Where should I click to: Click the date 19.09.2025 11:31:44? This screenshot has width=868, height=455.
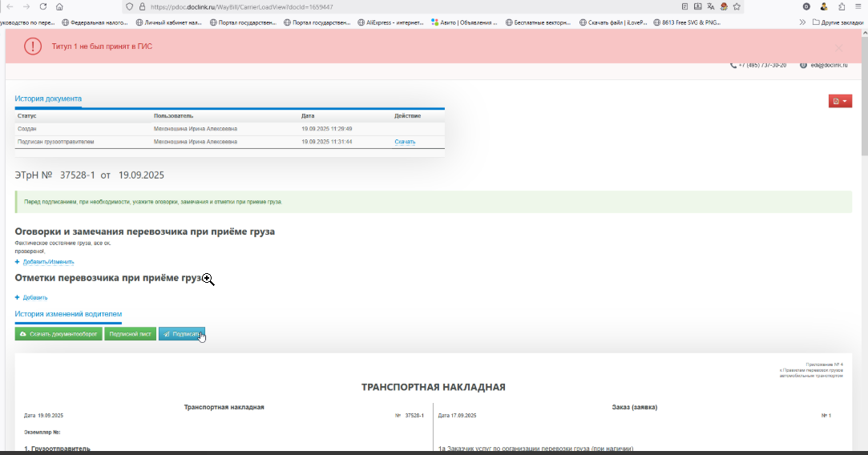point(327,142)
